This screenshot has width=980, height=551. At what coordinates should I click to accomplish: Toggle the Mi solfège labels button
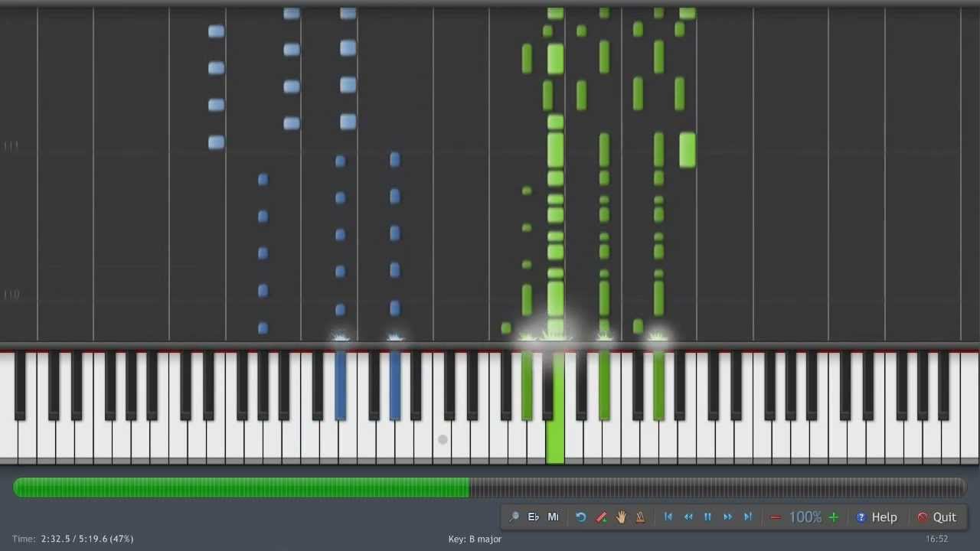[x=554, y=517]
